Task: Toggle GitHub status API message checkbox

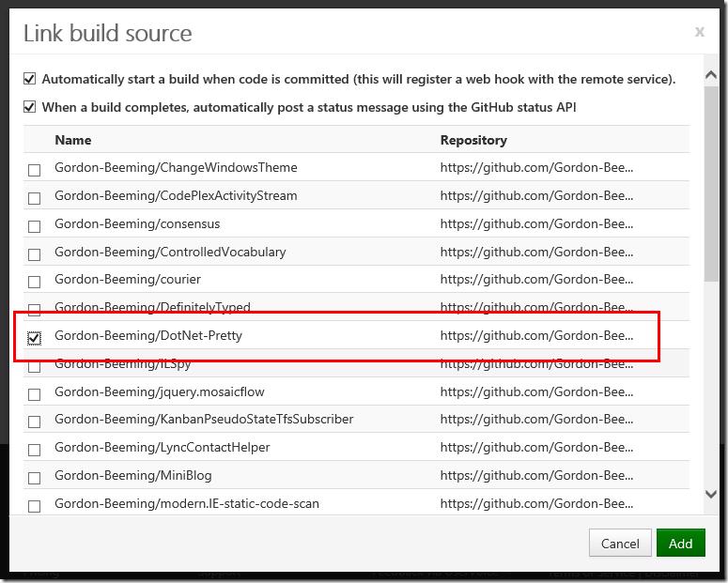Action: [x=29, y=107]
